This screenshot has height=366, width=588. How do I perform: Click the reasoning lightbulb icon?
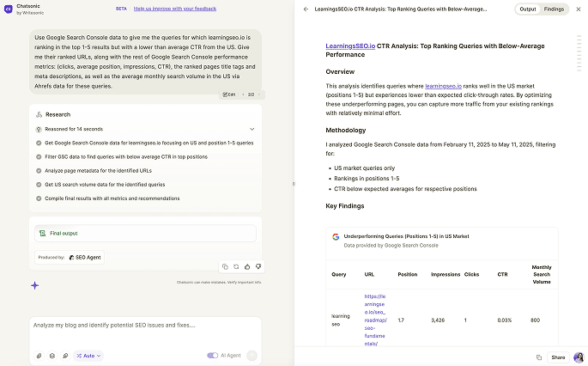(39, 129)
